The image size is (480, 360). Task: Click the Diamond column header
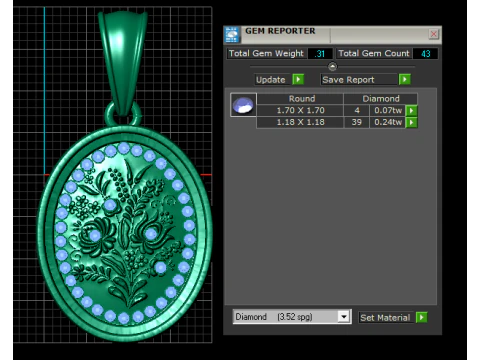coord(381,99)
